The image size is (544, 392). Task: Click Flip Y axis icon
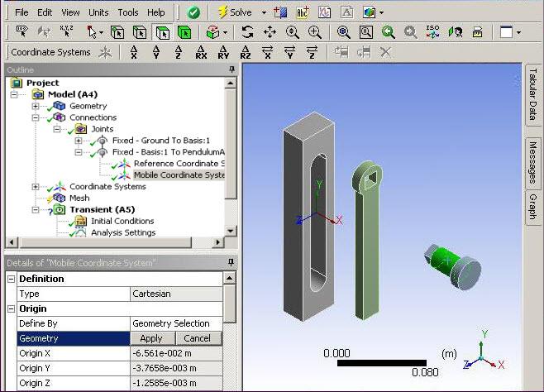tap(289, 52)
